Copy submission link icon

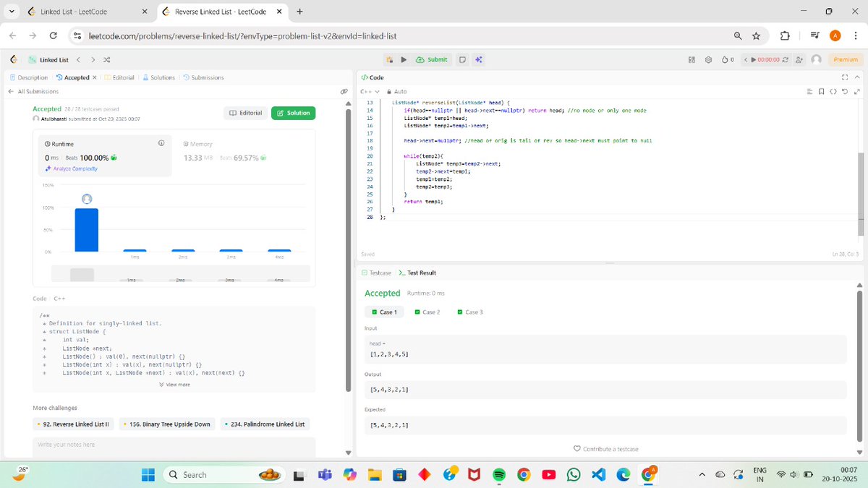tap(344, 92)
